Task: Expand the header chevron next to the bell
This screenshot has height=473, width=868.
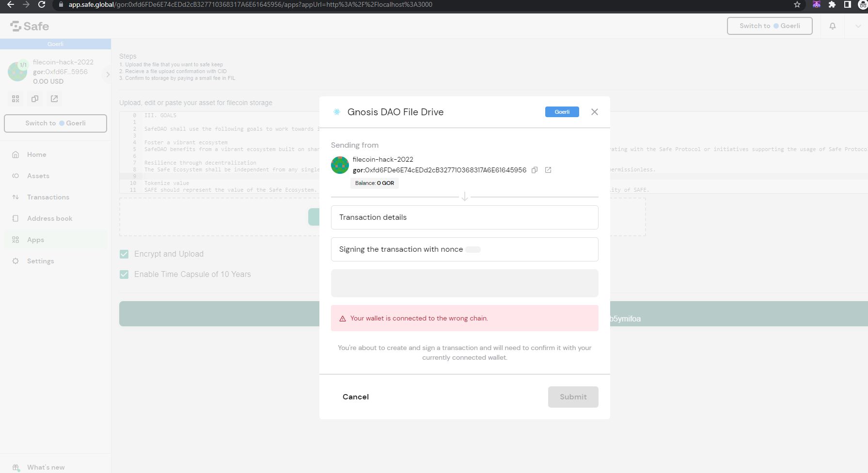Action: coord(858,26)
